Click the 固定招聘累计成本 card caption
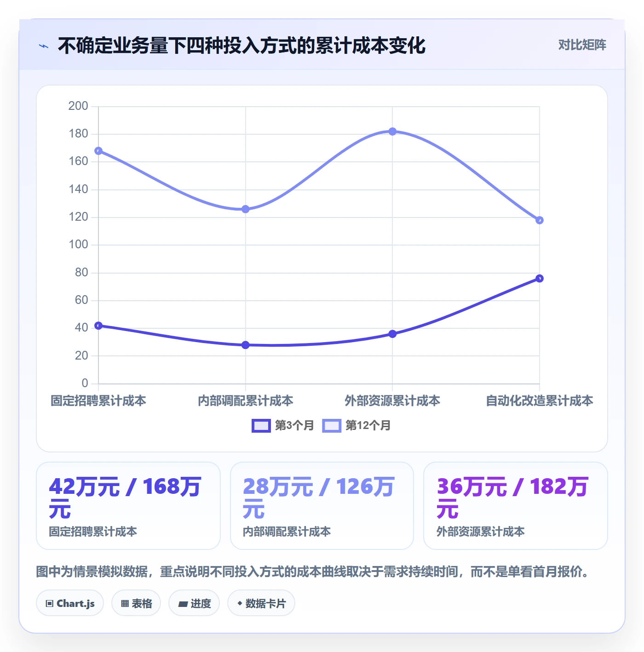 coord(93,532)
